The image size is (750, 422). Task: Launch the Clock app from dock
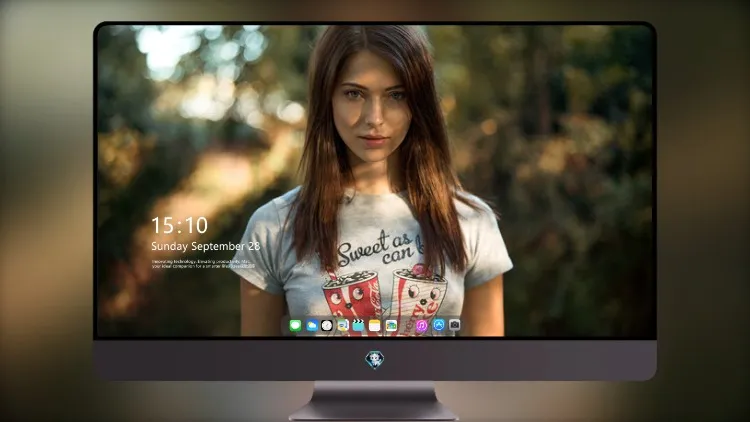327,326
